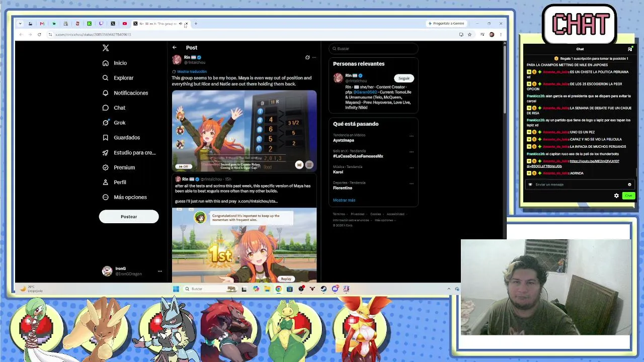Click the browser back arrow
The width and height of the screenshot is (644, 362).
pos(21,35)
